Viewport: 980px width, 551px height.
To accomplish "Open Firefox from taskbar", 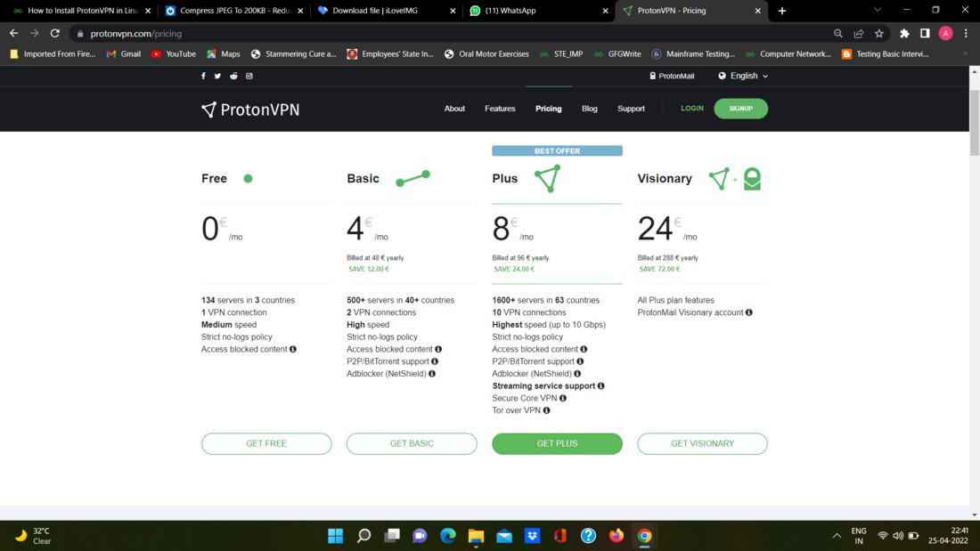I will pos(617,535).
